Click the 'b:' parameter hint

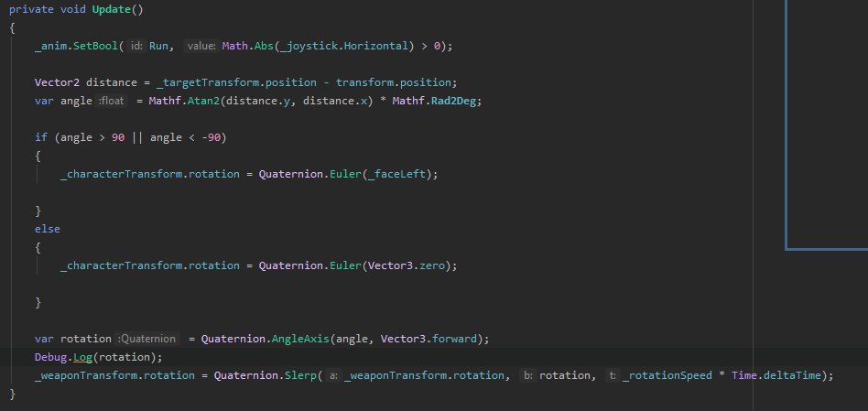528,375
